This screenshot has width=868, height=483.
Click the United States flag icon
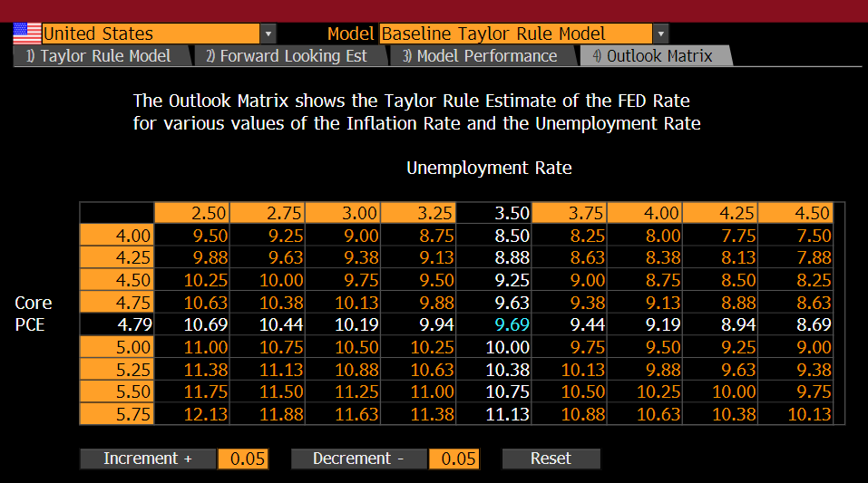27,34
